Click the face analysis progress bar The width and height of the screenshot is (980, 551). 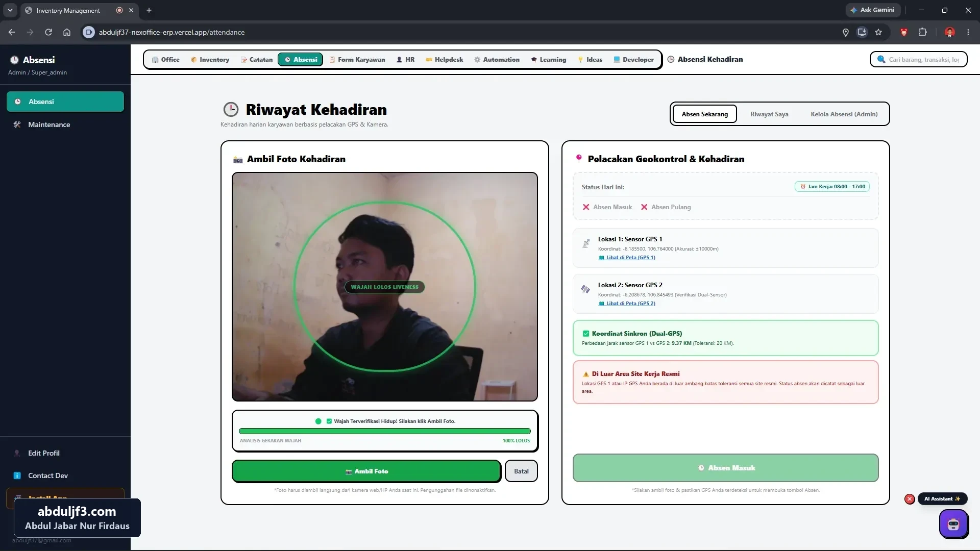point(384,431)
